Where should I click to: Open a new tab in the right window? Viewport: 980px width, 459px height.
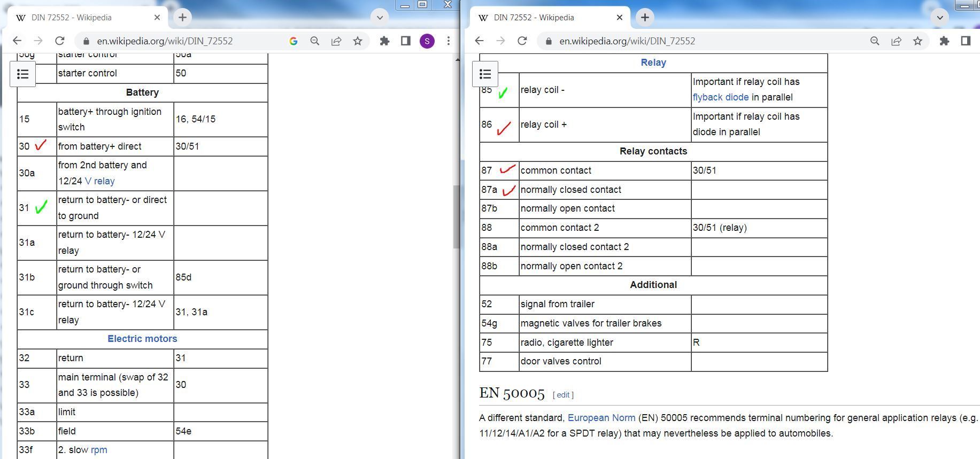coord(645,18)
